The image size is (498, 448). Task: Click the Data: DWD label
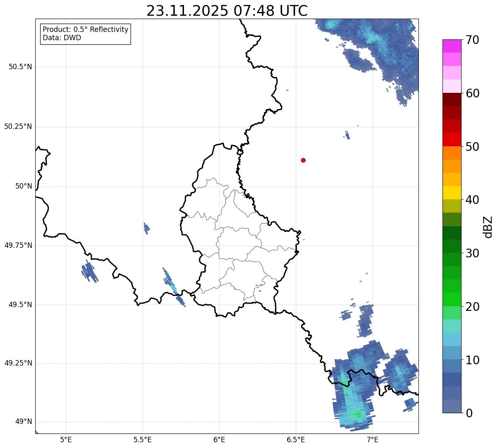tap(62, 38)
